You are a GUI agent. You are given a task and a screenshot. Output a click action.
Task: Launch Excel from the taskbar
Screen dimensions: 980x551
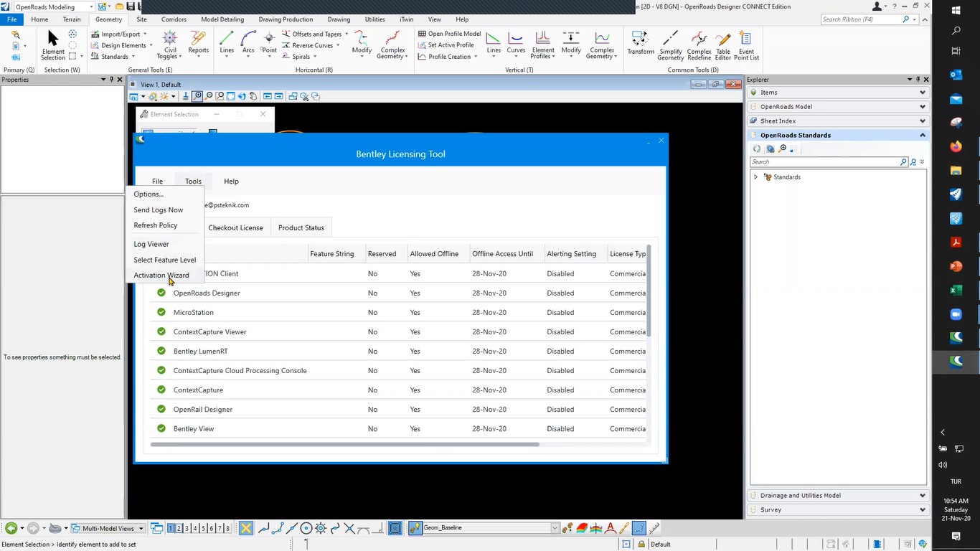coord(956,291)
